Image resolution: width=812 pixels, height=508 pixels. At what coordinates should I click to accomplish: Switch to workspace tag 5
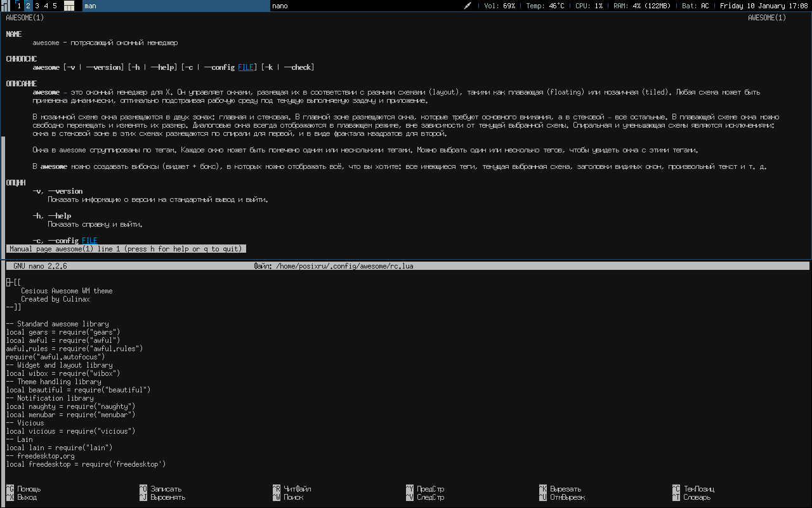(55, 6)
